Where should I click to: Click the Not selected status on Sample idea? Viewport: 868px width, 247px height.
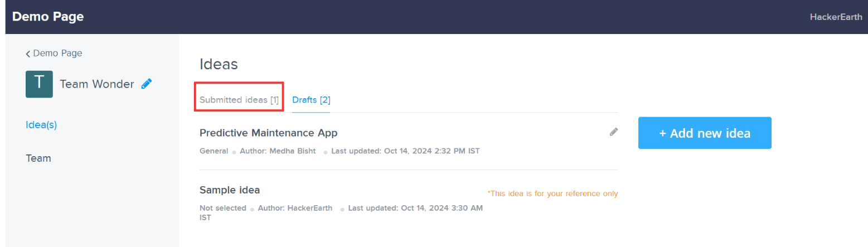222,208
